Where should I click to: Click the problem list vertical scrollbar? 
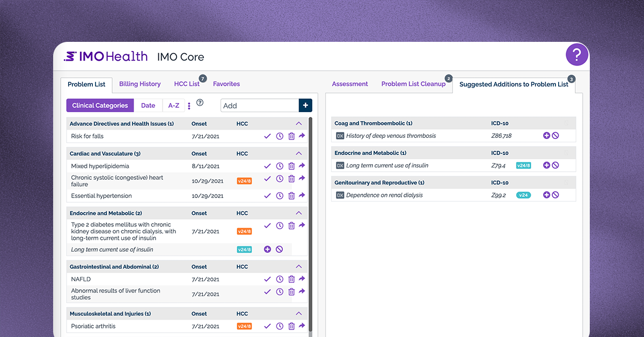pyautogui.click(x=311, y=225)
